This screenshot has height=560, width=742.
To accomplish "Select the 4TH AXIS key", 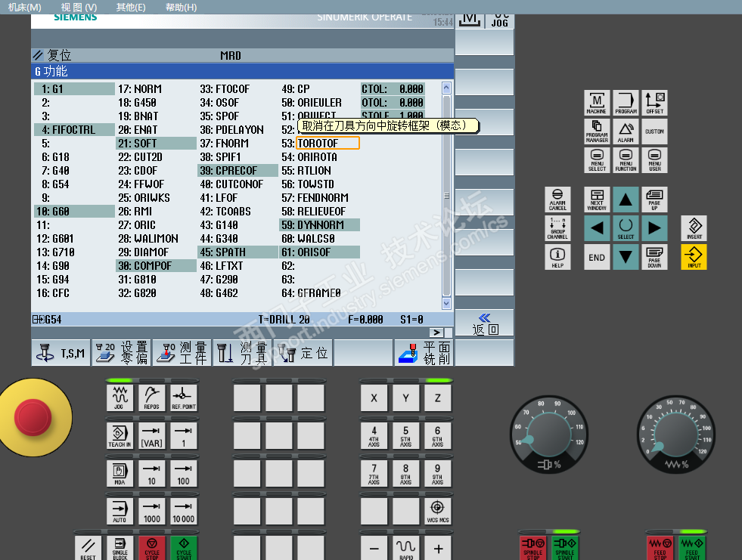I will 374,435.
